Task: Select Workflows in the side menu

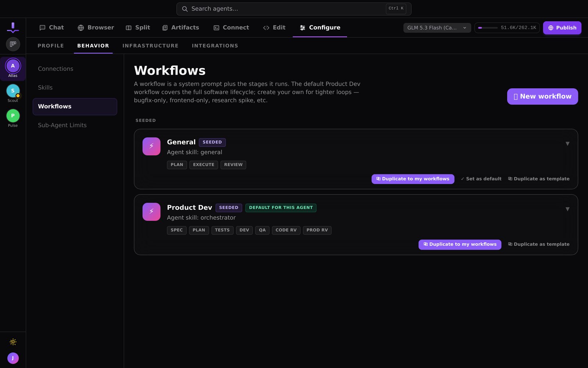Action: (75, 106)
